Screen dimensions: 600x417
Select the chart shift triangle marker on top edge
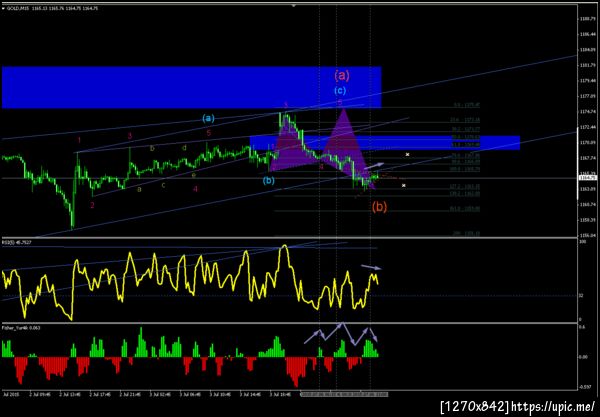293,6
